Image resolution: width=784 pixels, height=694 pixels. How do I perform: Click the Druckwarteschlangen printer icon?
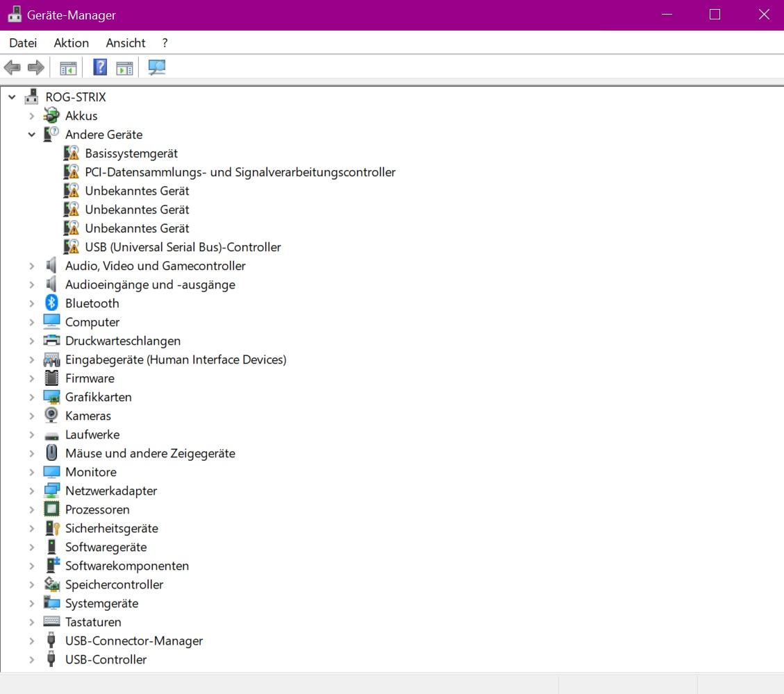51,340
